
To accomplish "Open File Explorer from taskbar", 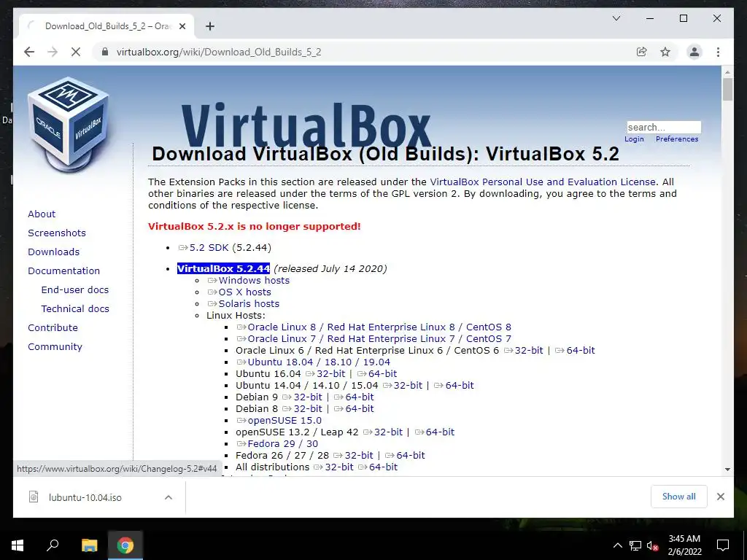I will 89,545.
